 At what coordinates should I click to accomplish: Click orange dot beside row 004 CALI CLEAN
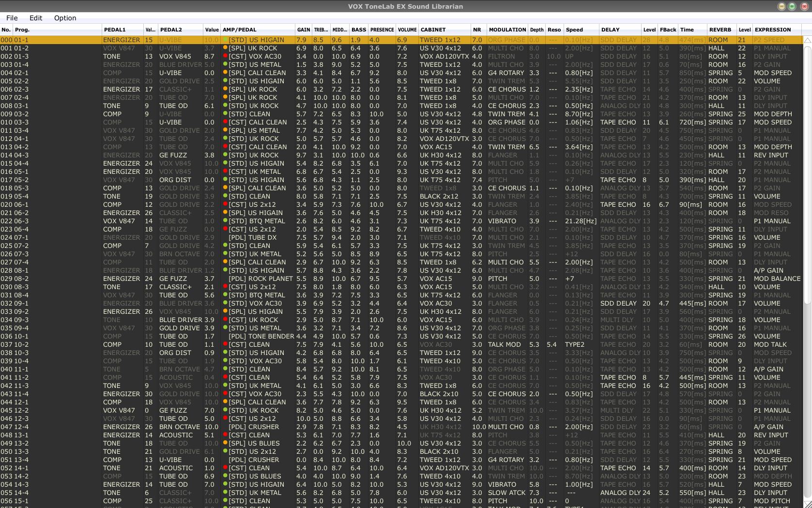225,73
